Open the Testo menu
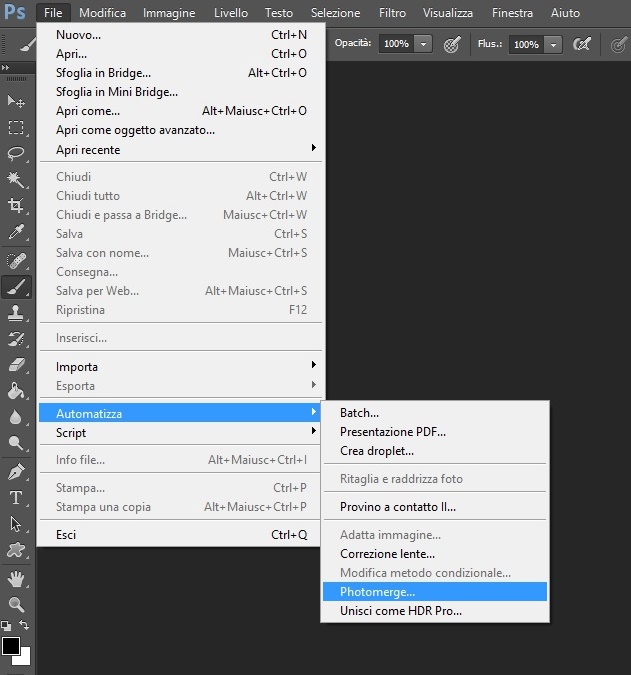631x675 pixels. [x=279, y=13]
